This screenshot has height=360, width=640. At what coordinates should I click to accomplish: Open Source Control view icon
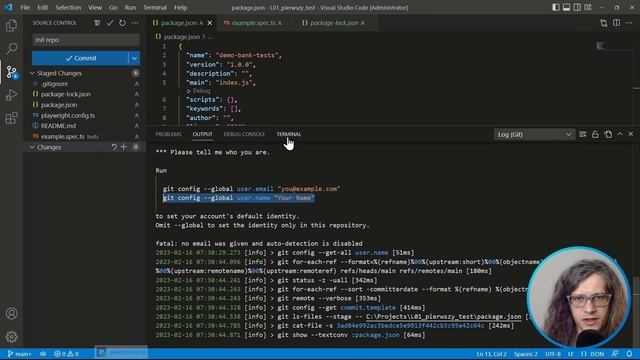[x=11, y=72]
